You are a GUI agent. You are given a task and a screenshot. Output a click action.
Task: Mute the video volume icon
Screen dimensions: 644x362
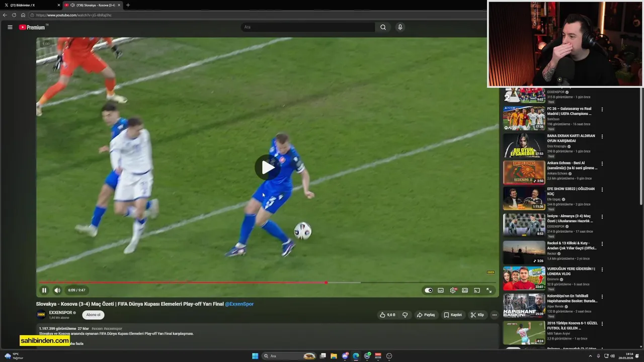(x=57, y=290)
